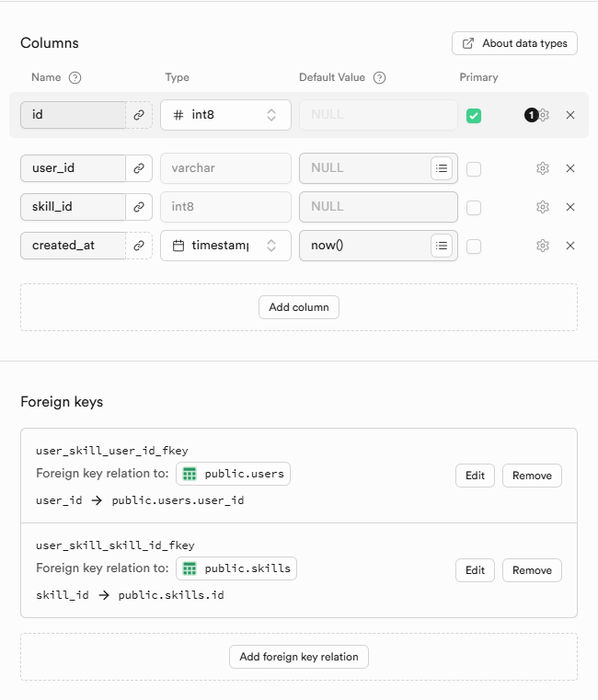Remove the user_skill_skill_id_fkey relation
The width and height of the screenshot is (598, 700).
532,570
